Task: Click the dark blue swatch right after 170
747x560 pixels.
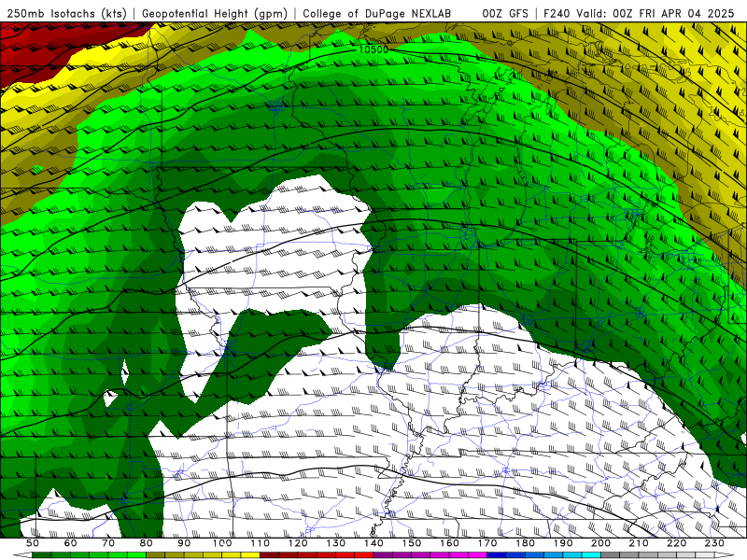Action: coord(497,555)
